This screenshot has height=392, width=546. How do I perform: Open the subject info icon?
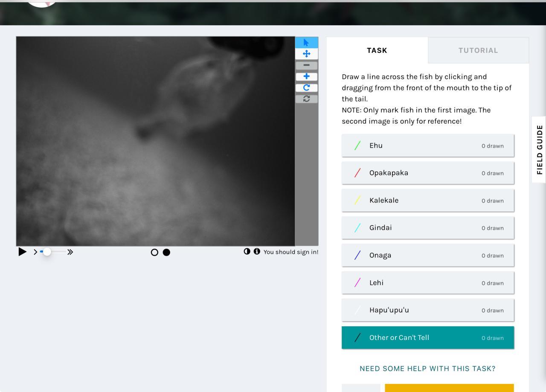(257, 251)
